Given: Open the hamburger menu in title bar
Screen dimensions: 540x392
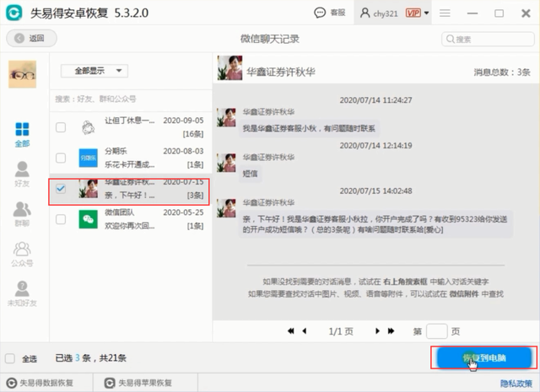Looking at the screenshot, I should point(445,13).
